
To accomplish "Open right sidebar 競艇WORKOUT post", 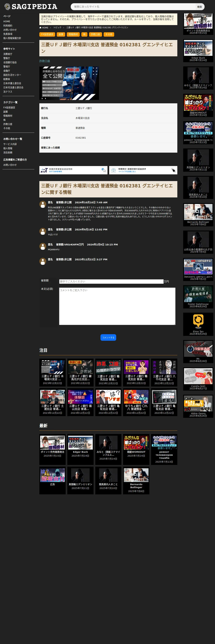I will pos(198,105).
